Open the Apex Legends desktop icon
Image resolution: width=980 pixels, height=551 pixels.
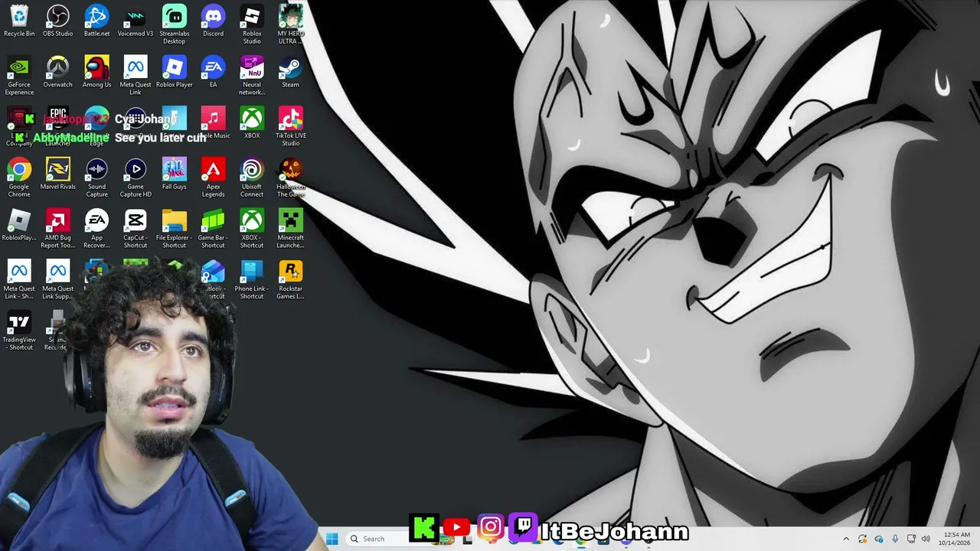[213, 178]
